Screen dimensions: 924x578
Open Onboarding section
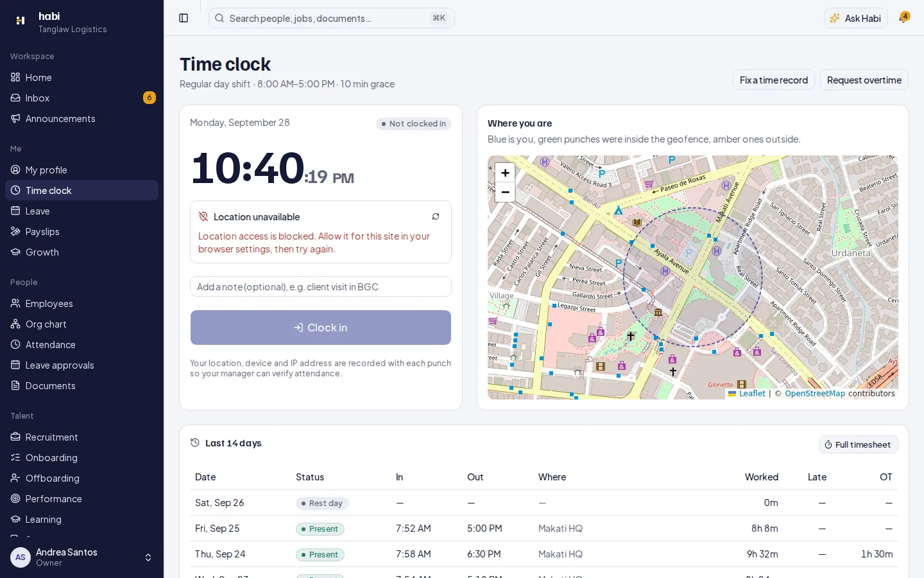[x=81, y=457]
